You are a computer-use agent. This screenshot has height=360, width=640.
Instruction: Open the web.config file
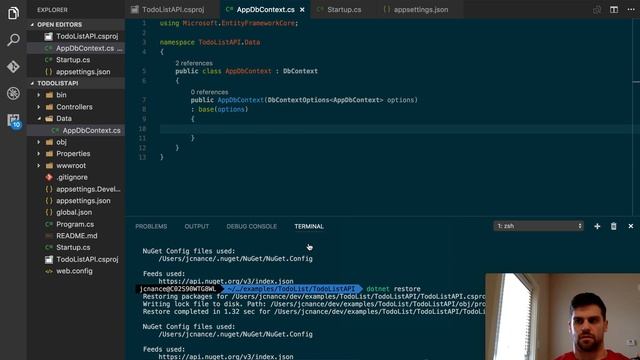76,271
